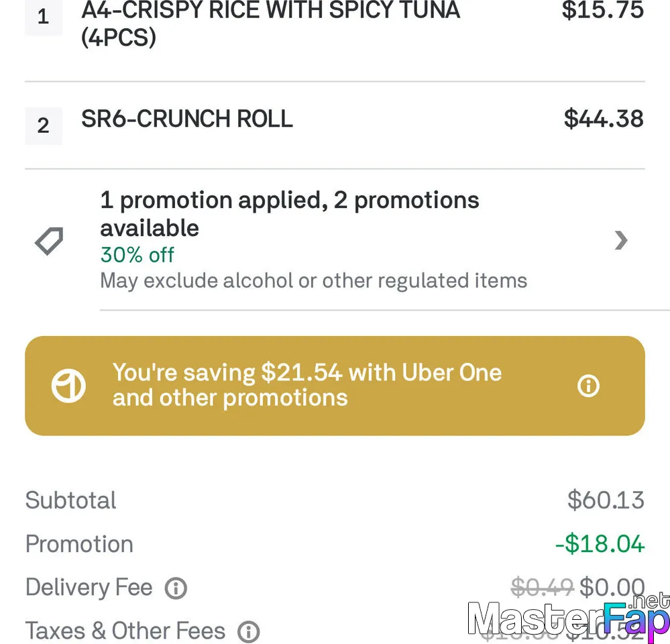Open SR6-Crunch Roll item details
670x644 pixels.
[x=186, y=119]
